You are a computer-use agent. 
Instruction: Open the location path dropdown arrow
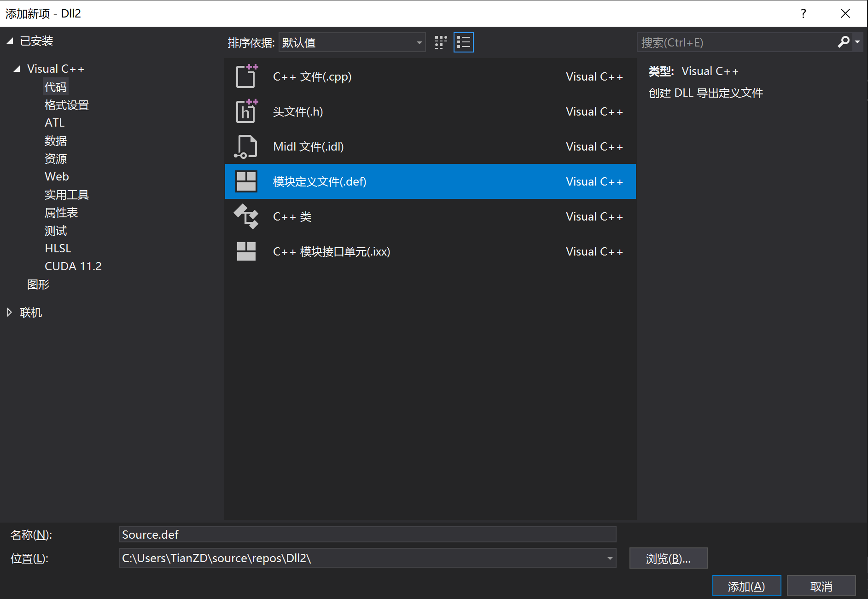[x=610, y=558]
